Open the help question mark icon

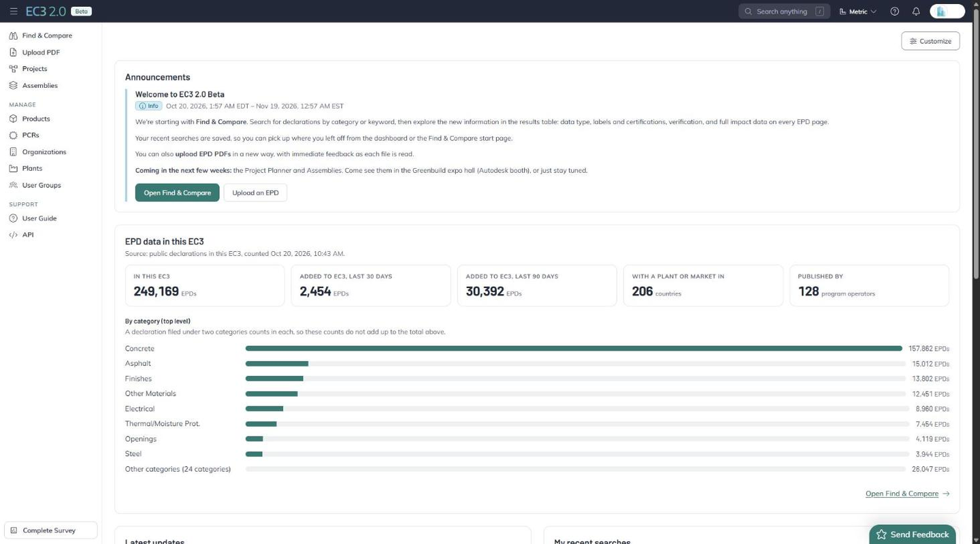click(x=895, y=12)
